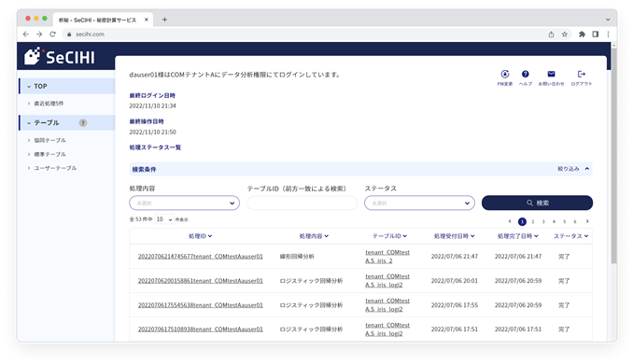Screen dimensions: 633x364
Task: Sort by the 処理内容 column header
Action: click(x=314, y=236)
